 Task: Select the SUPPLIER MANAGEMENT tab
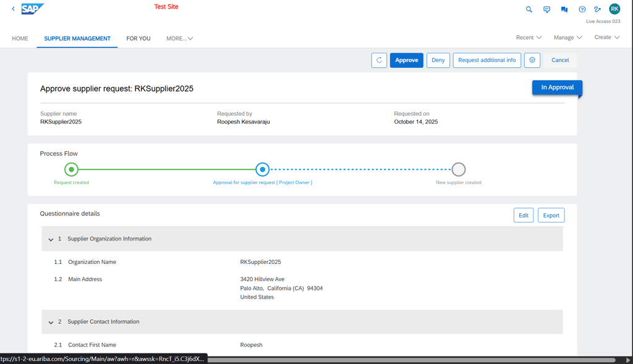(77, 38)
